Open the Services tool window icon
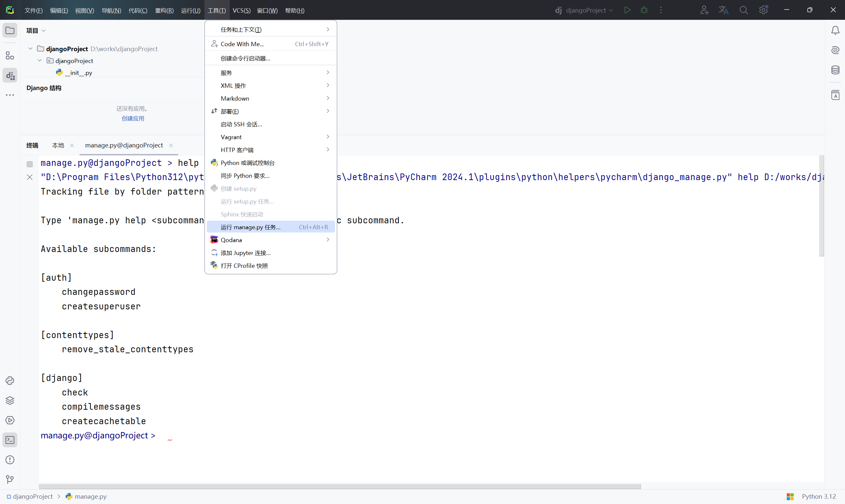This screenshot has height=504, width=845. pos(10,420)
